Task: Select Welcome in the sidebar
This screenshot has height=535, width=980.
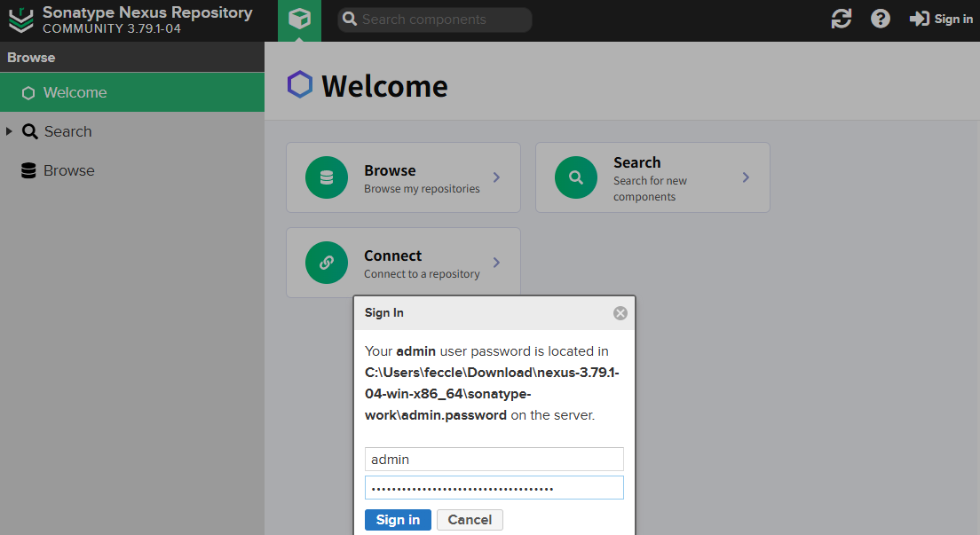Action: tap(132, 92)
